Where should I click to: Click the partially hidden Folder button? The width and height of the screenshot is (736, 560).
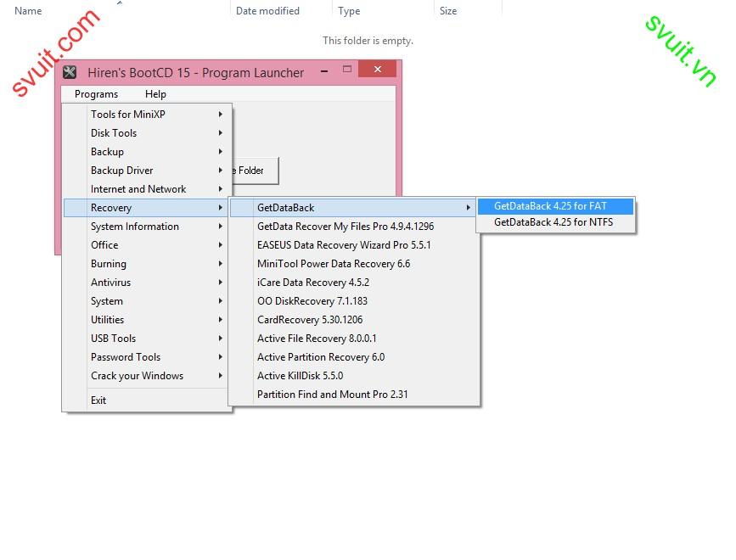[x=256, y=171]
